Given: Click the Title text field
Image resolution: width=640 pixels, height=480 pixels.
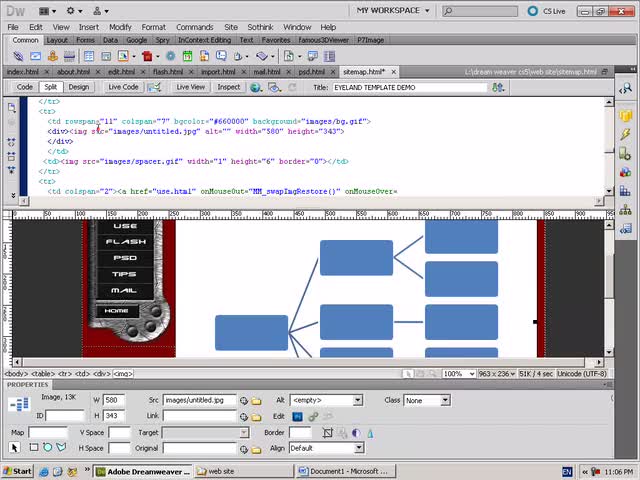Looking at the screenshot, I should tap(415, 87).
